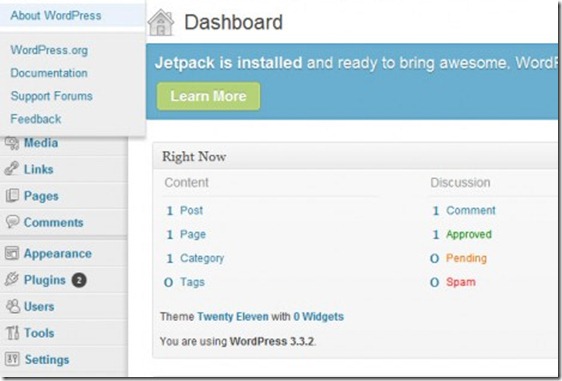Screen dimensions: 562x381
Task: Click the post count number 1
Action: coord(170,211)
